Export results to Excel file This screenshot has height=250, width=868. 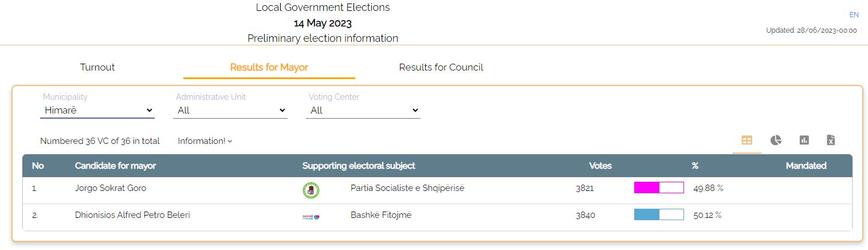pyautogui.click(x=831, y=140)
